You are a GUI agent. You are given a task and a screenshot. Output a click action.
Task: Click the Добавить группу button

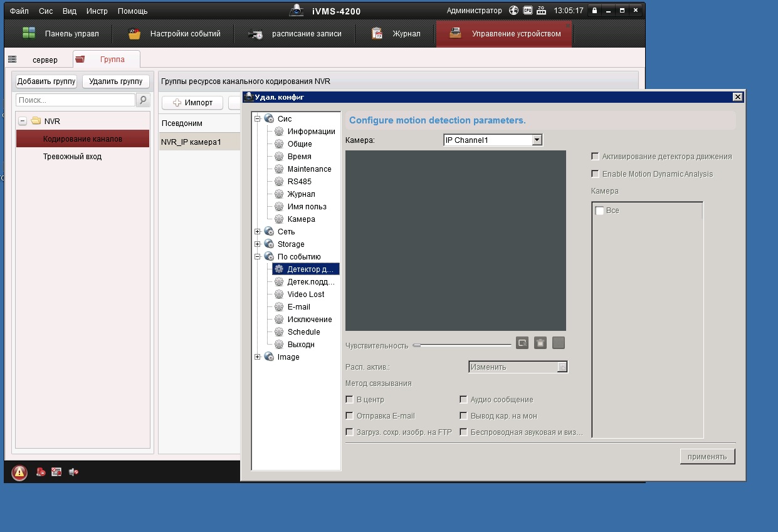(46, 81)
